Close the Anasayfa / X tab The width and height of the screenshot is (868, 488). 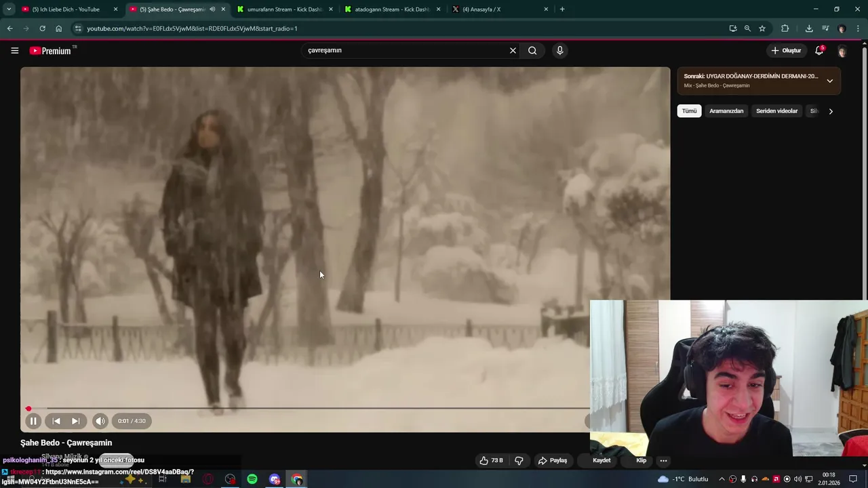(x=546, y=9)
